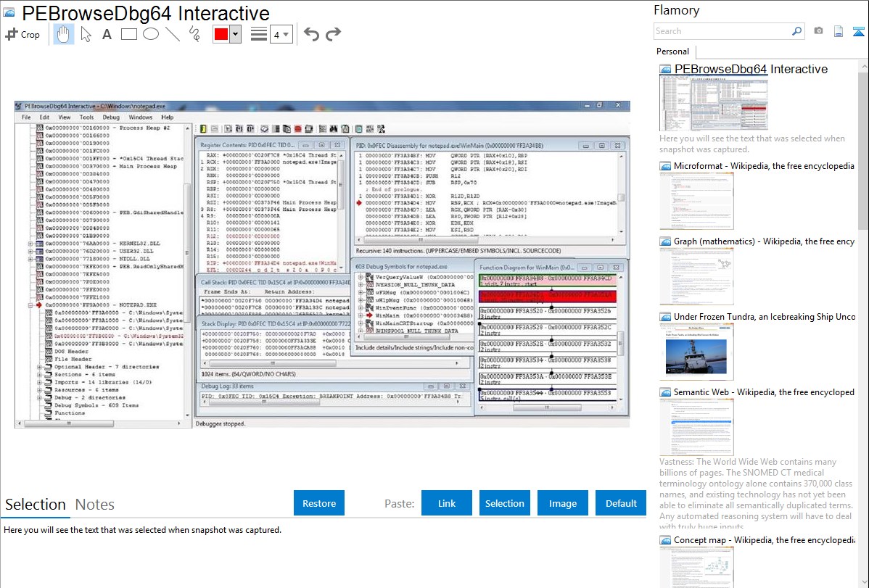Click the page document icon in Flamory panel
869x588 pixels.
839,31
